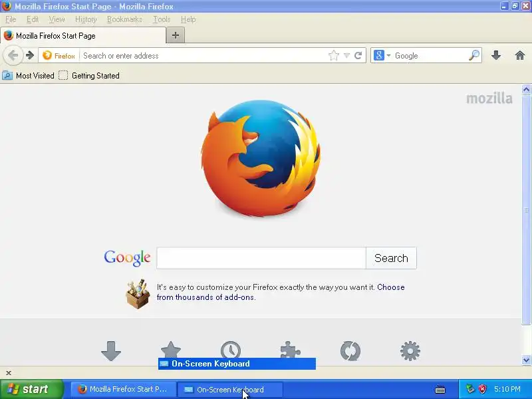The image size is (532, 399).
Task: Focus the Google search field on start page
Action: pos(261,258)
